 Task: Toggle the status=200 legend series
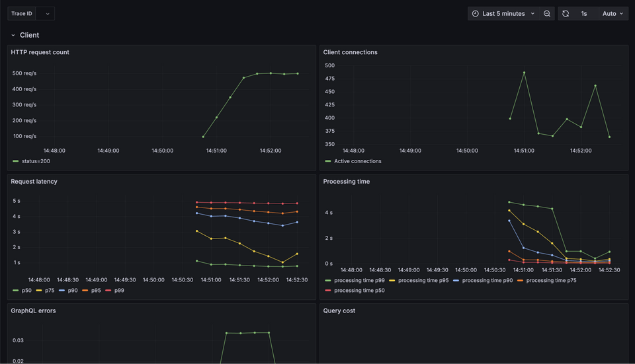pyautogui.click(x=36, y=161)
